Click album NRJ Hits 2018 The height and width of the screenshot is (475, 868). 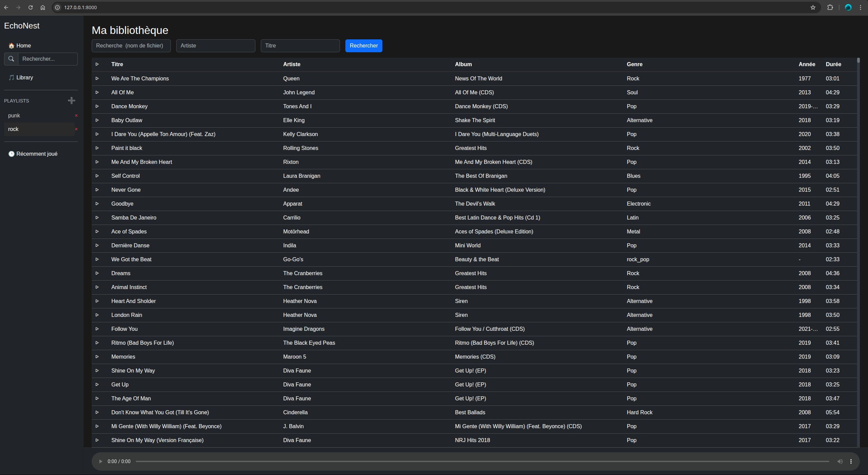(472, 440)
